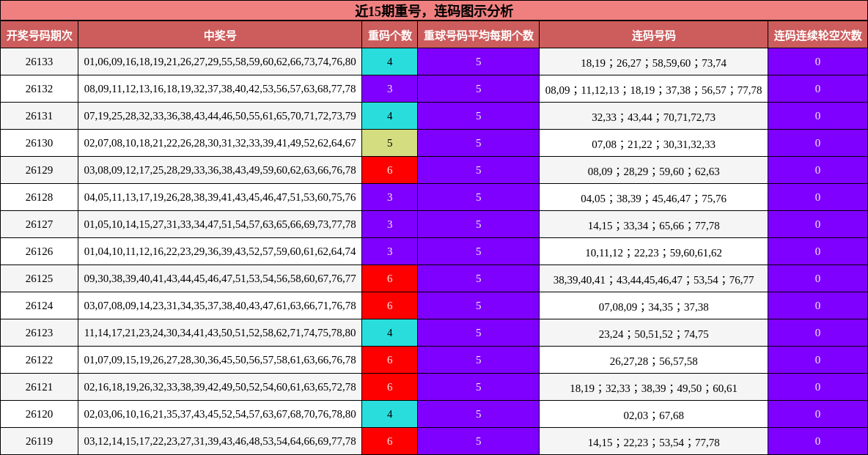
Task: Click consecutive numbers 04,05；38,39；45,46,47；75,76
Action: [x=653, y=198]
